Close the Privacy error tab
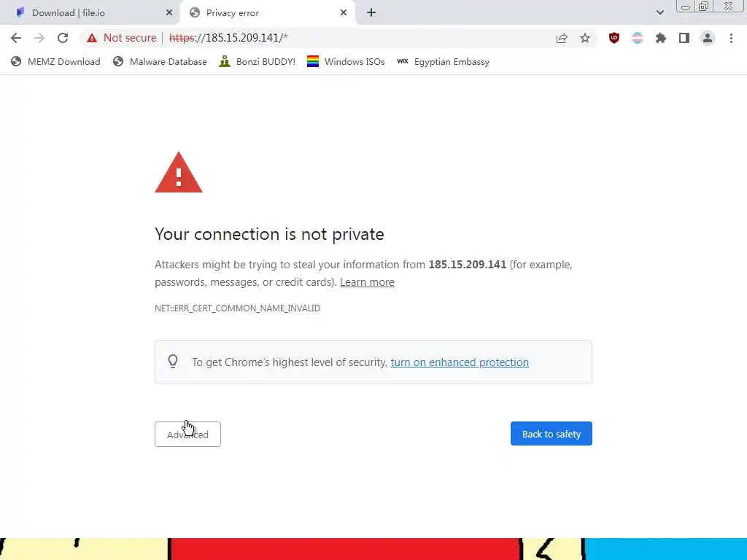 point(344,13)
